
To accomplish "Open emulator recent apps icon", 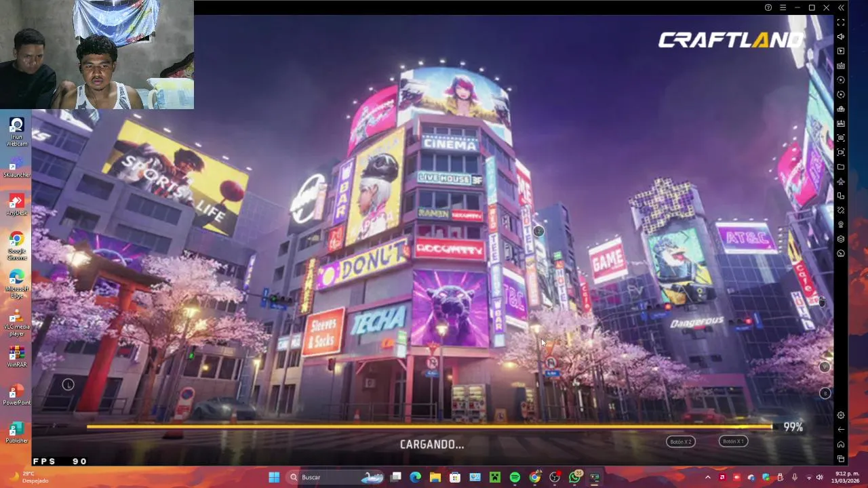I will [x=841, y=459].
